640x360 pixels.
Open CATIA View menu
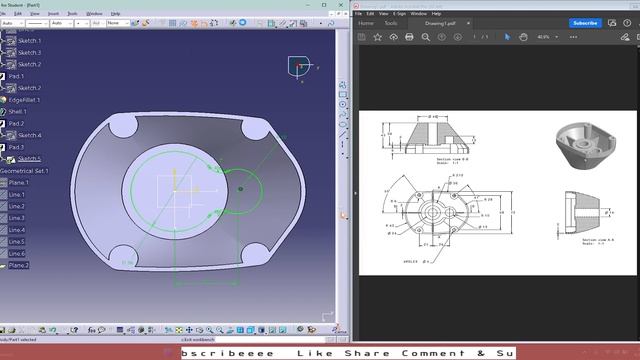(35, 14)
